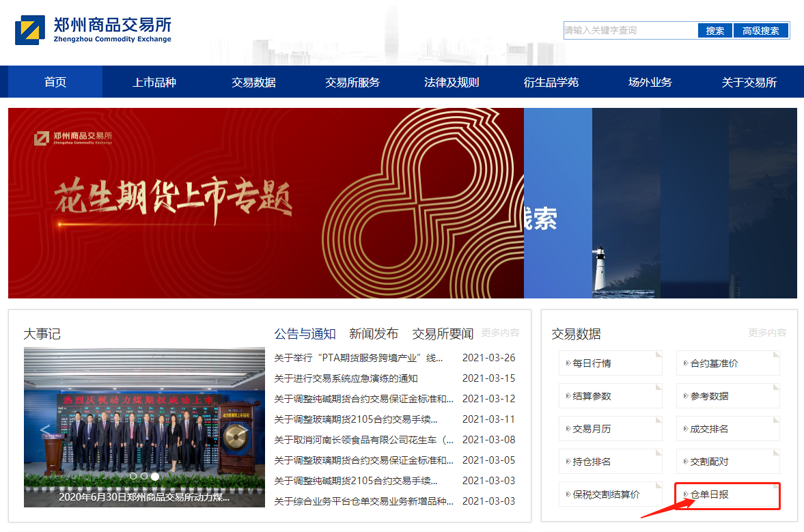This screenshot has height=532, width=804.
Task: Click the 搜索 search button
Action: click(715, 31)
